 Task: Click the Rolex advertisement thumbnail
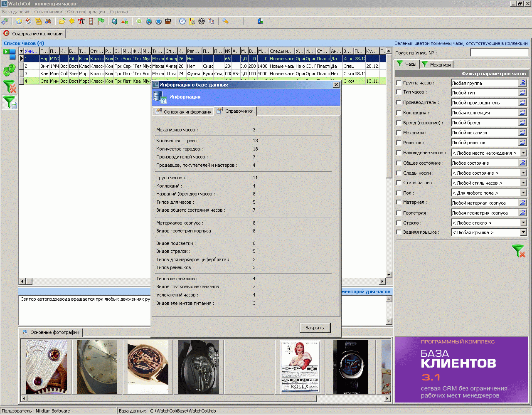pyautogui.click(x=300, y=367)
